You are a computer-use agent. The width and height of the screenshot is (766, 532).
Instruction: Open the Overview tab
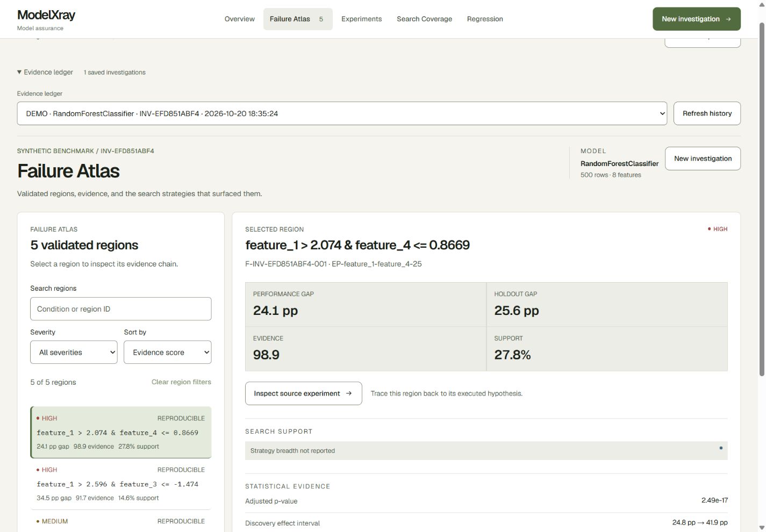(240, 19)
